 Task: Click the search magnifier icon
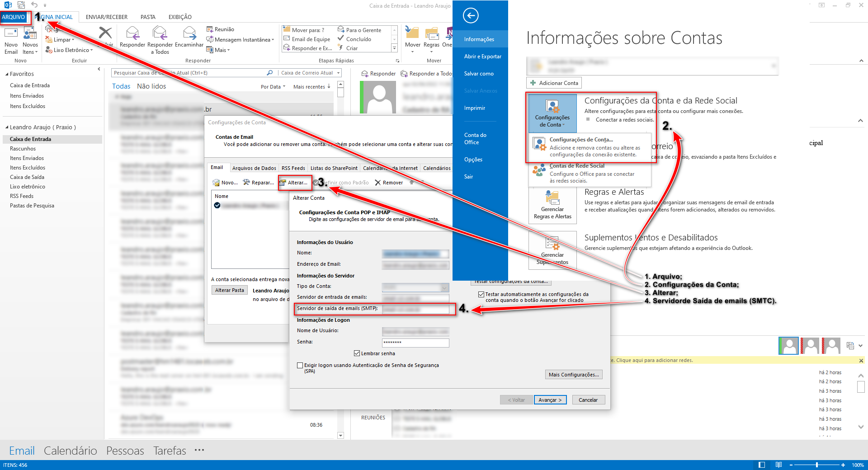coord(270,73)
